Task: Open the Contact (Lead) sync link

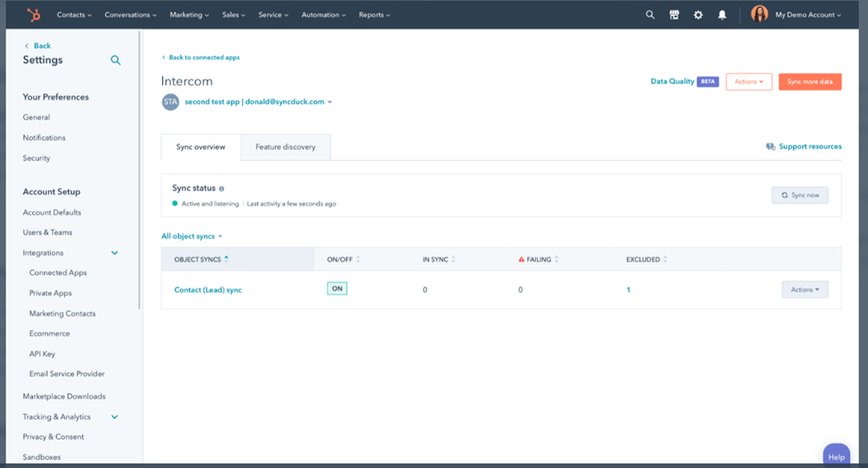Action: click(208, 290)
